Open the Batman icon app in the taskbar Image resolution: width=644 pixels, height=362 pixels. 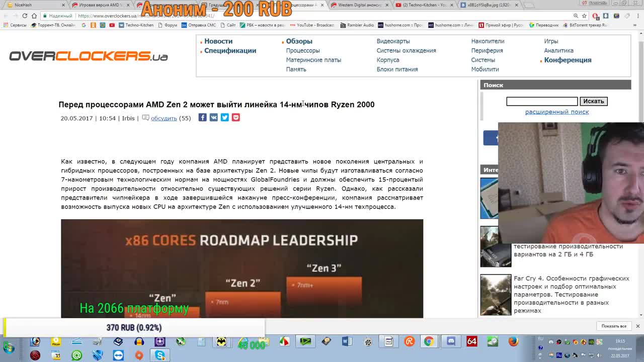[221, 341]
